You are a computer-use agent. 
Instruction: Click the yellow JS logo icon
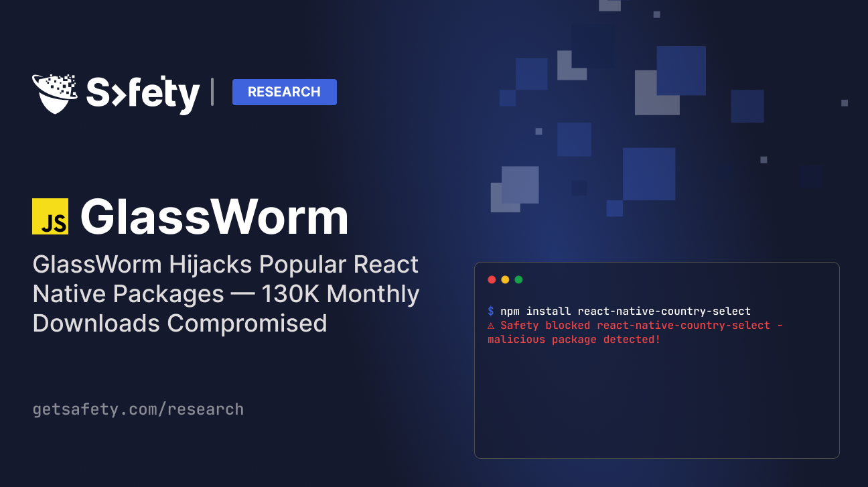tap(50, 216)
